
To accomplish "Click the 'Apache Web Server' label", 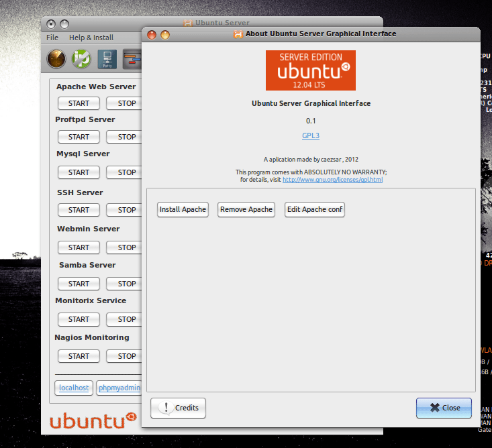I will pyautogui.click(x=96, y=87).
